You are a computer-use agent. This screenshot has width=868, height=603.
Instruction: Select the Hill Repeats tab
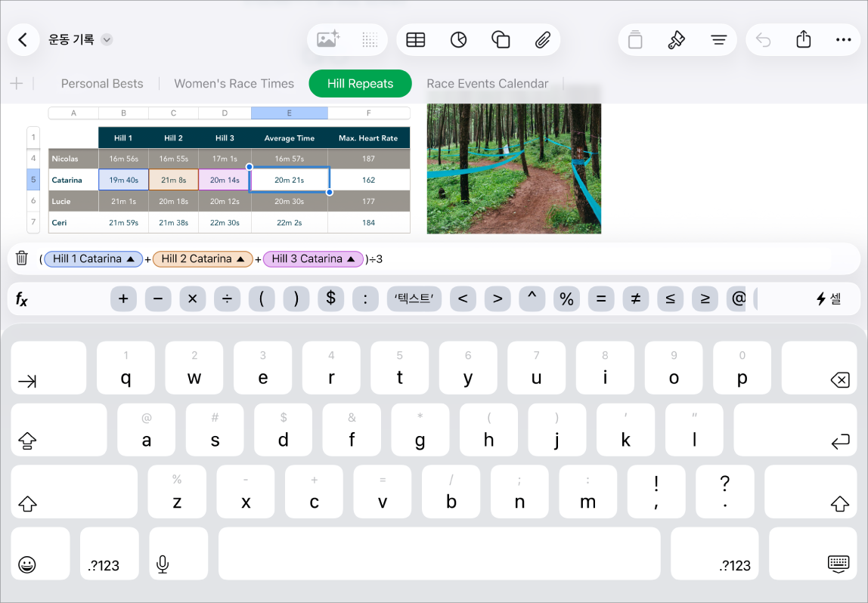(361, 84)
